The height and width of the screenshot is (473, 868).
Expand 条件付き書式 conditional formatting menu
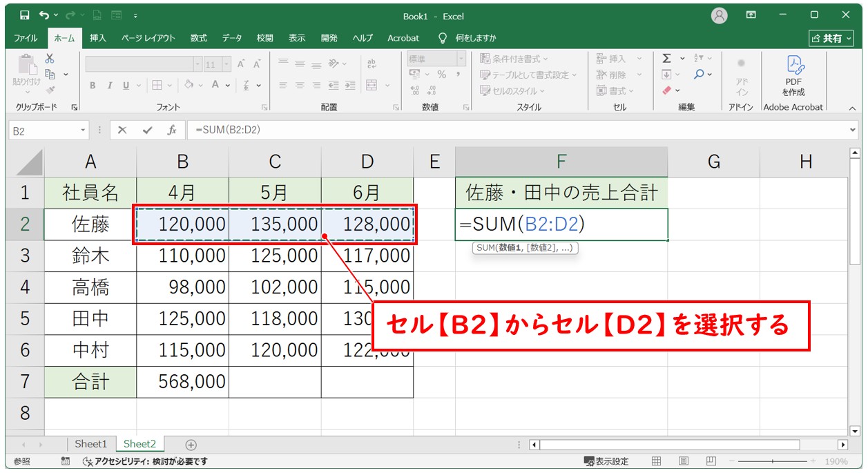[x=514, y=59]
